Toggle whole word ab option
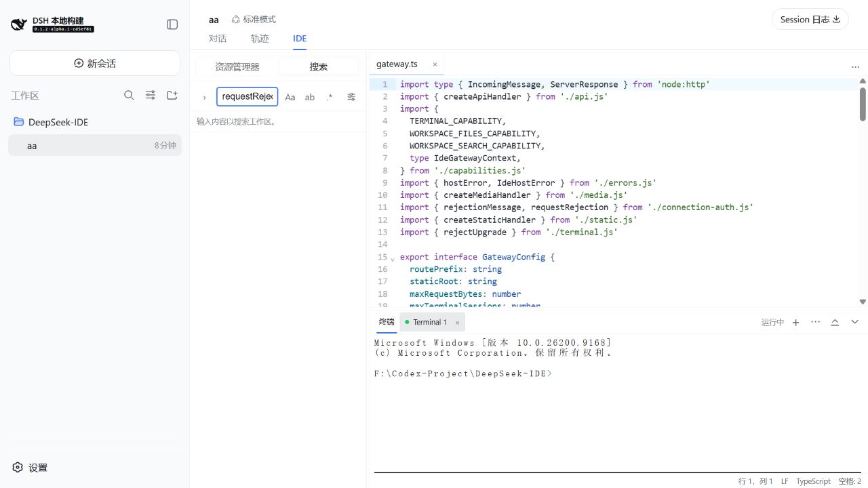The height and width of the screenshot is (488, 868). click(310, 98)
